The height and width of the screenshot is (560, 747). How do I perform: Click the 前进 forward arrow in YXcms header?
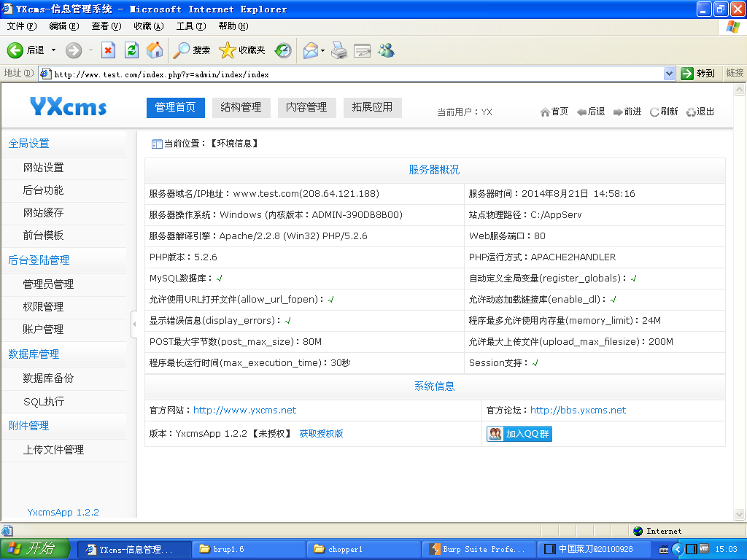618,112
